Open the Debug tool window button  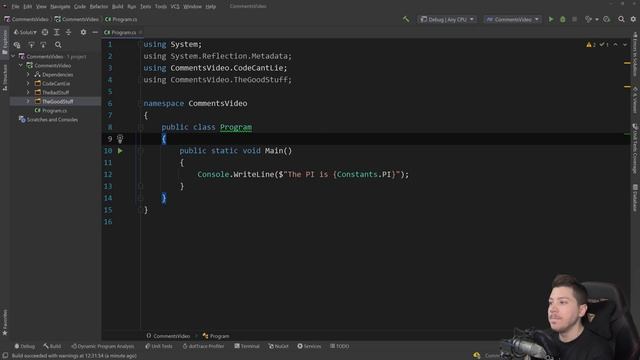(x=24, y=346)
